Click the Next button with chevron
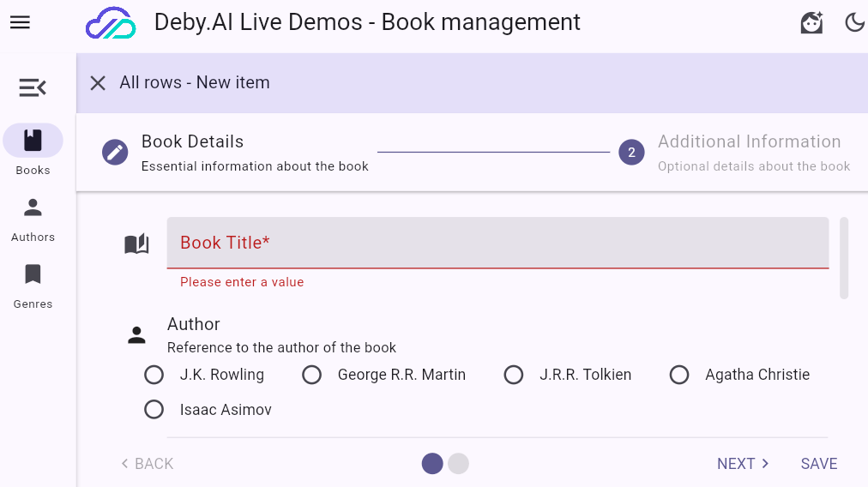The height and width of the screenshot is (487, 868). [743, 464]
